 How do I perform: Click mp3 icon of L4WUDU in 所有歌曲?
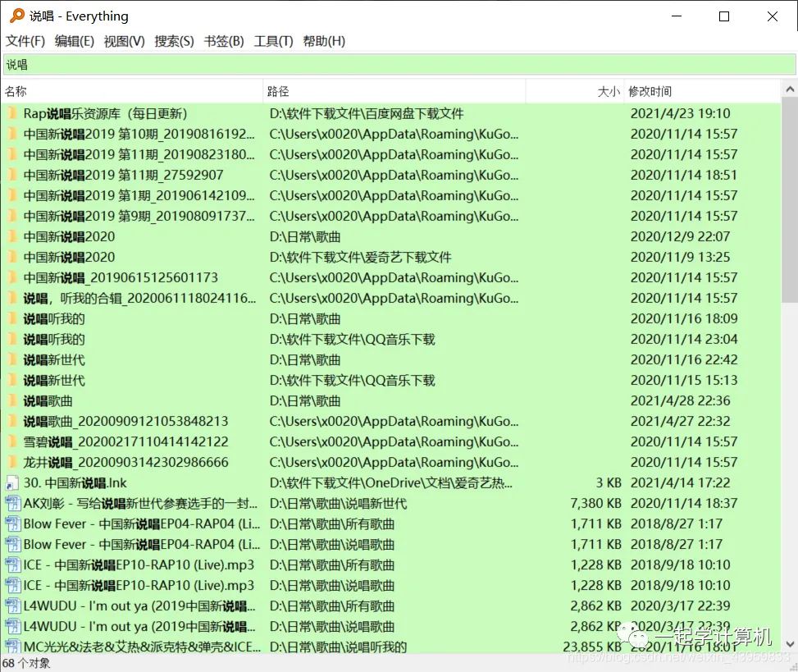click(x=12, y=606)
